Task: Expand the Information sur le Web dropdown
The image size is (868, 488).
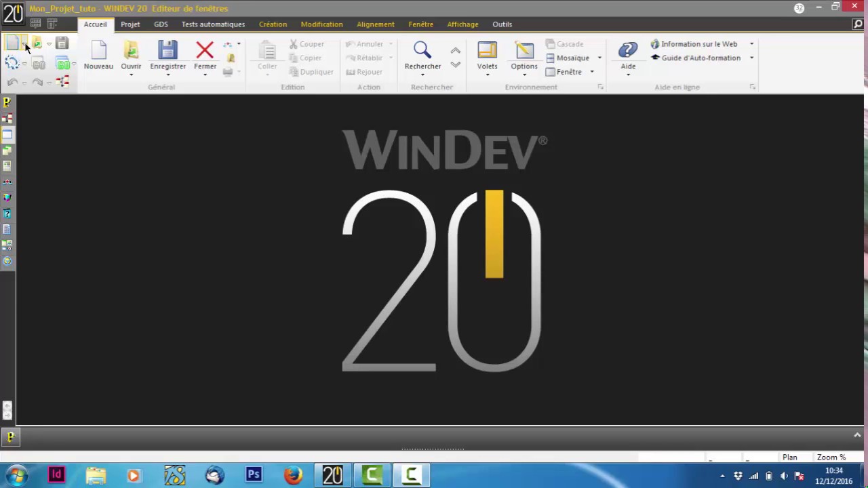Action: click(751, 44)
